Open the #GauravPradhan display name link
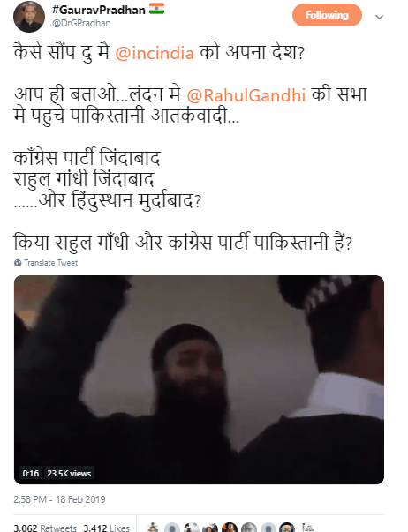This screenshot has width=408, height=532. [99, 10]
